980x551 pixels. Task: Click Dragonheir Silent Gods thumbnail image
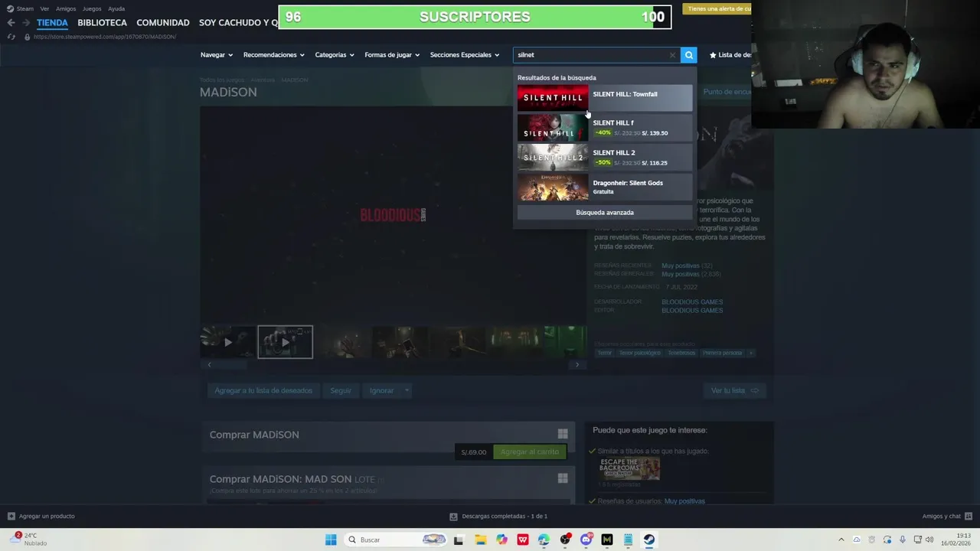553,187
